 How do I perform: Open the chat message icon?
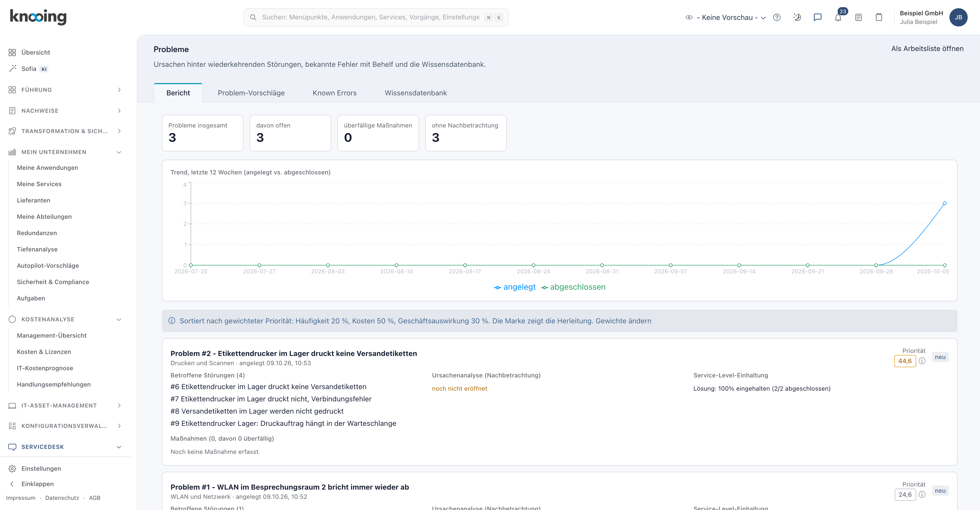[x=817, y=18]
